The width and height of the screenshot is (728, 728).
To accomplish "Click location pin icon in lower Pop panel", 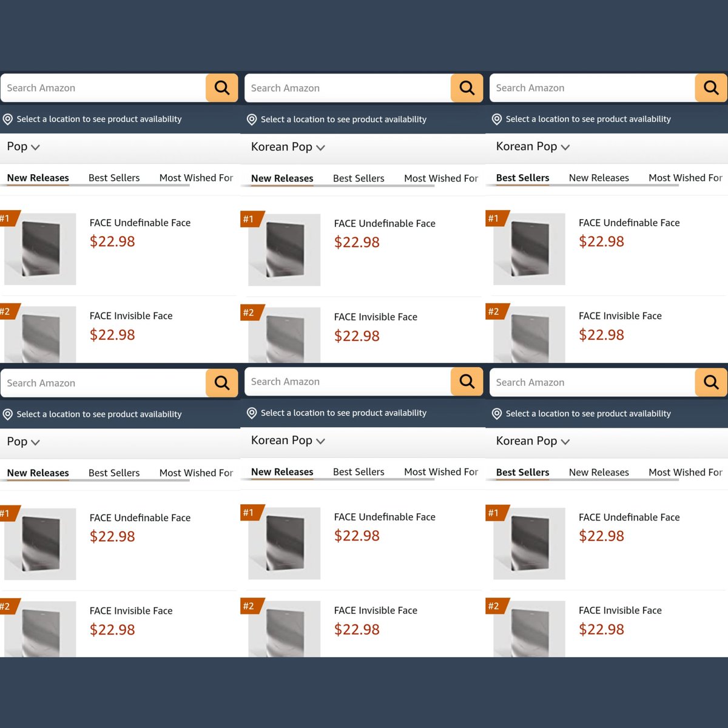I will (x=8, y=414).
